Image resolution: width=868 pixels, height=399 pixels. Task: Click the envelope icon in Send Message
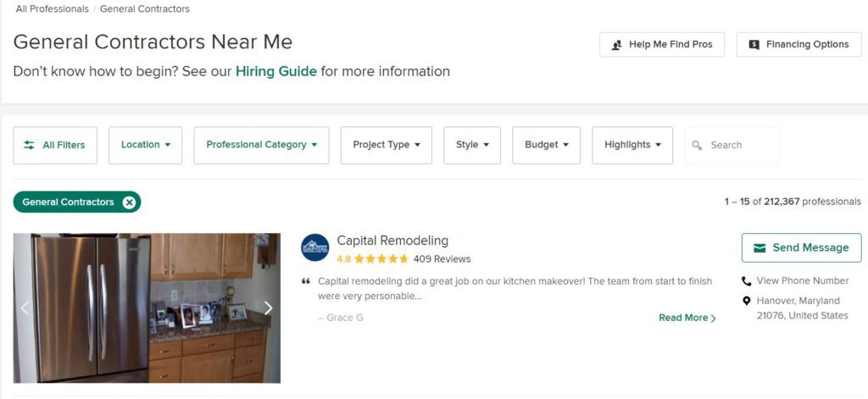[x=759, y=248]
